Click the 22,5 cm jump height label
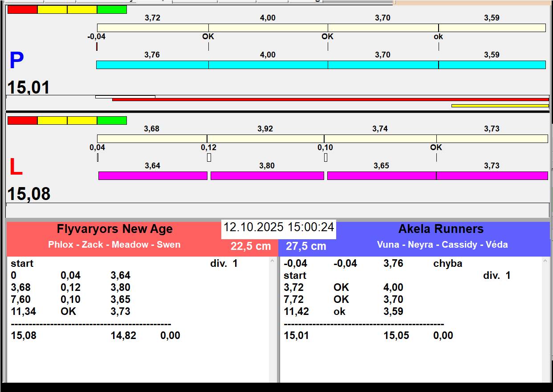The width and height of the screenshot is (553, 392). click(x=251, y=246)
